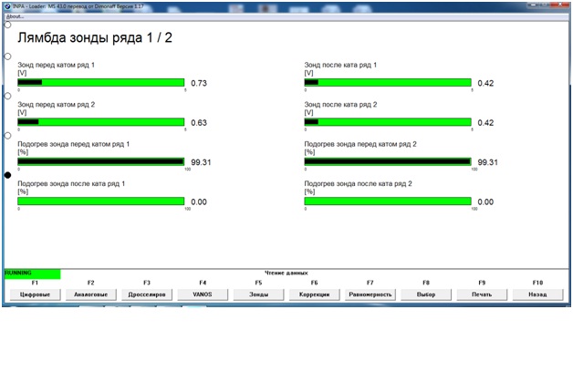Go back with F10 Назад button
The width and height of the screenshot is (573, 392).
[538, 294]
